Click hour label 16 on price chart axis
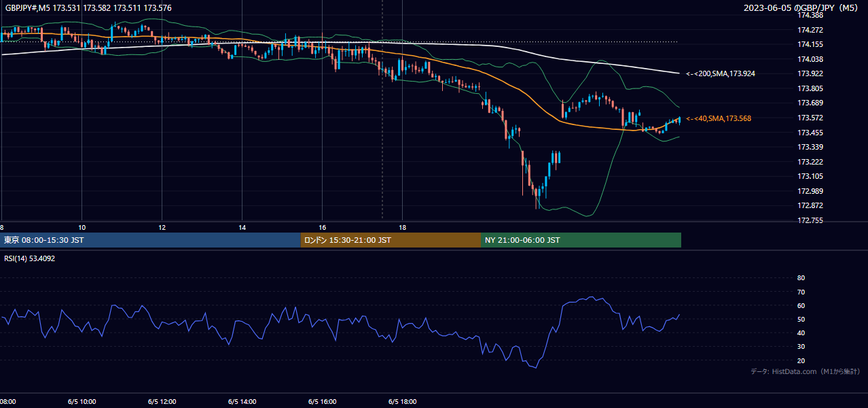 (322, 227)
